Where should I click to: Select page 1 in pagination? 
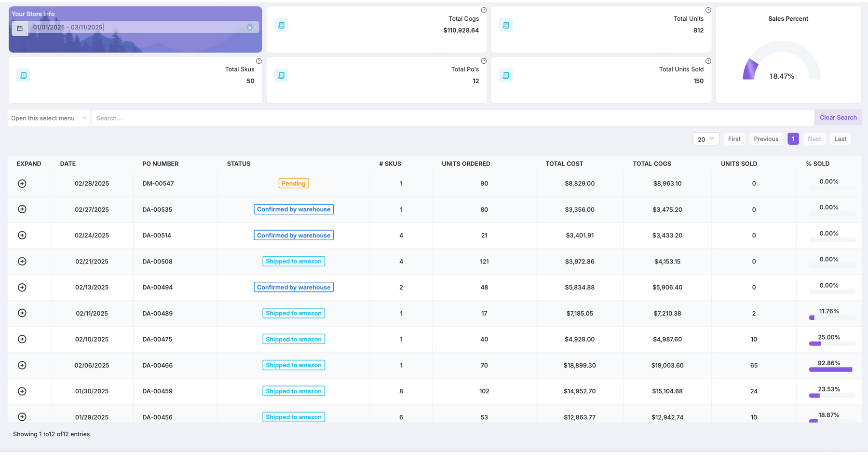point(793,139)
